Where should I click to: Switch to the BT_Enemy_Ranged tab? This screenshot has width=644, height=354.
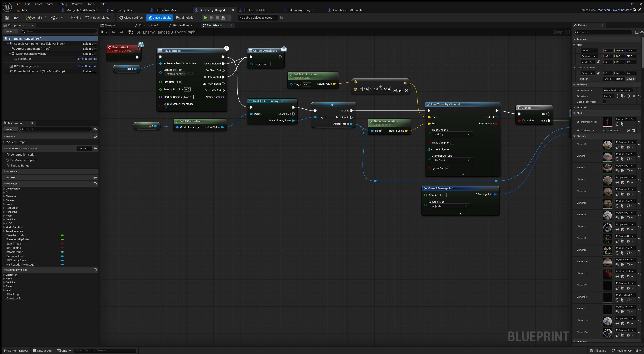click(x=301, y=10)
